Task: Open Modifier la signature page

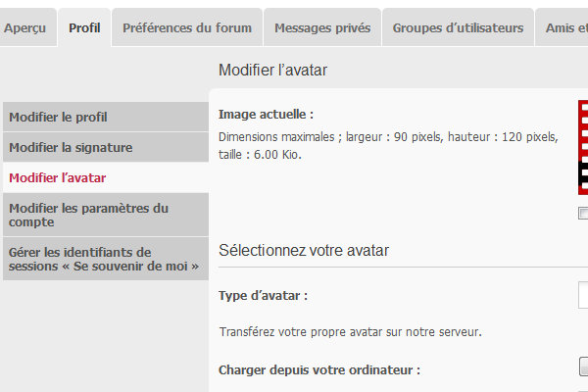Action: click(71, 147)
